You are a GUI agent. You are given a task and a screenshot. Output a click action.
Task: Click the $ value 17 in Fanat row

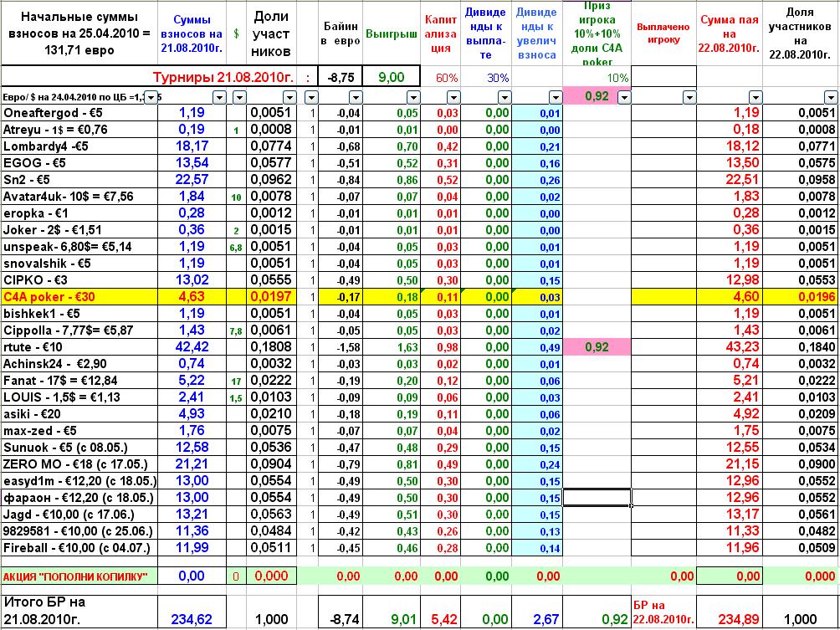coord(236,382)
